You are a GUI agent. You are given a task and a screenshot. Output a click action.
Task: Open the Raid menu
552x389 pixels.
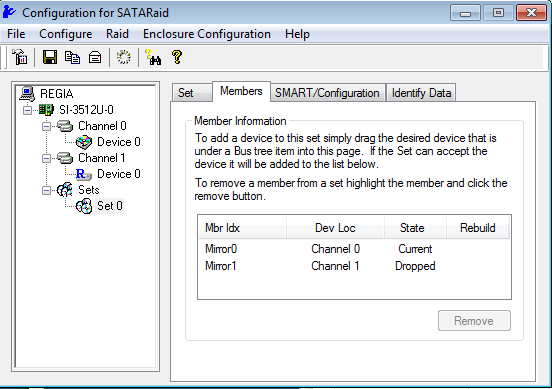117,34
